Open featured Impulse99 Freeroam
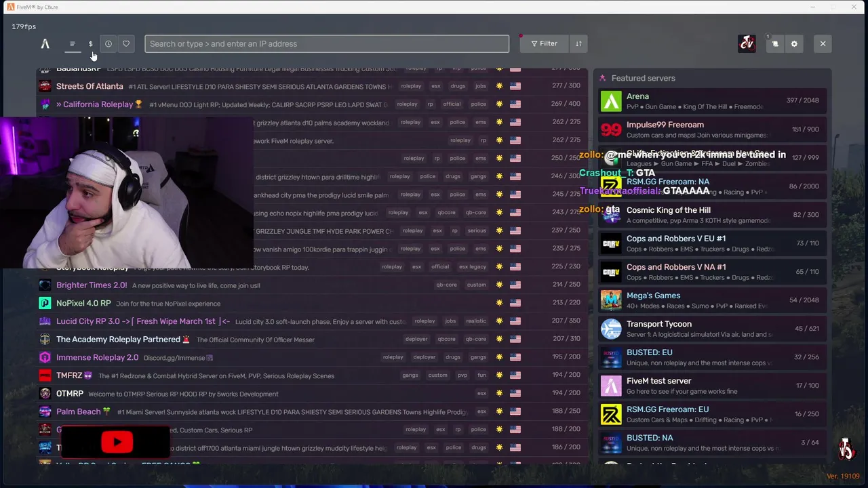 coord(712,129)
